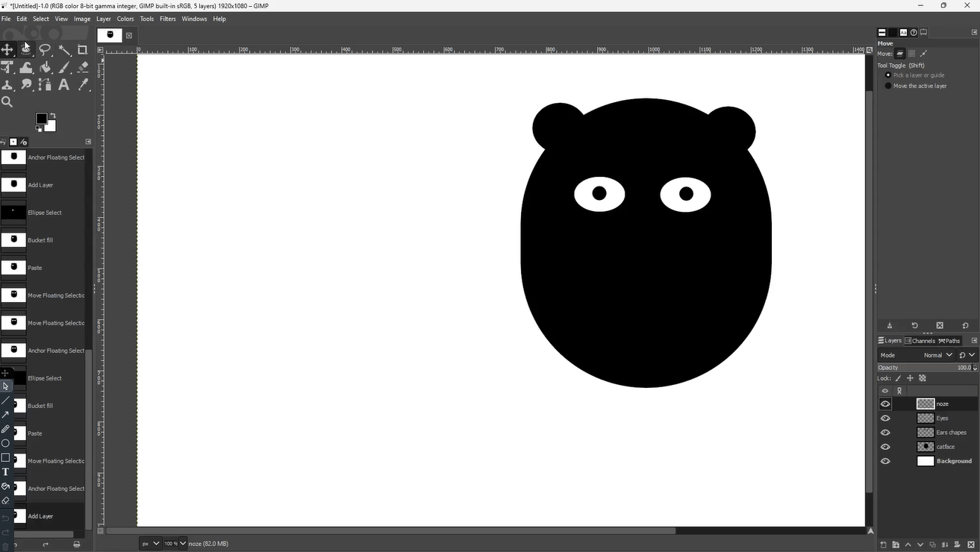Select the Color Picker eyedropper tool
The height and width of the screenshot is (552, 980).
pos(82,85)
